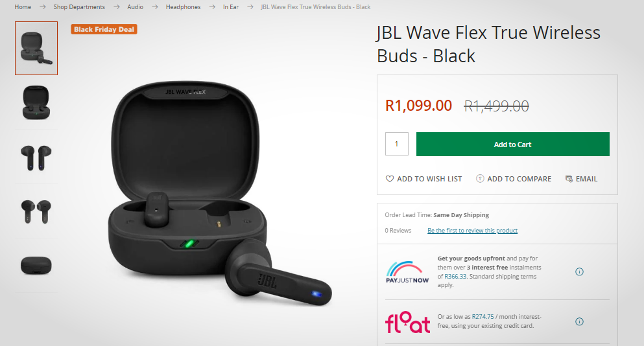The width and height of the screenshot is (644, 346).
Task: Open PayJustNow info circle icon
Action: pos(579,271)
